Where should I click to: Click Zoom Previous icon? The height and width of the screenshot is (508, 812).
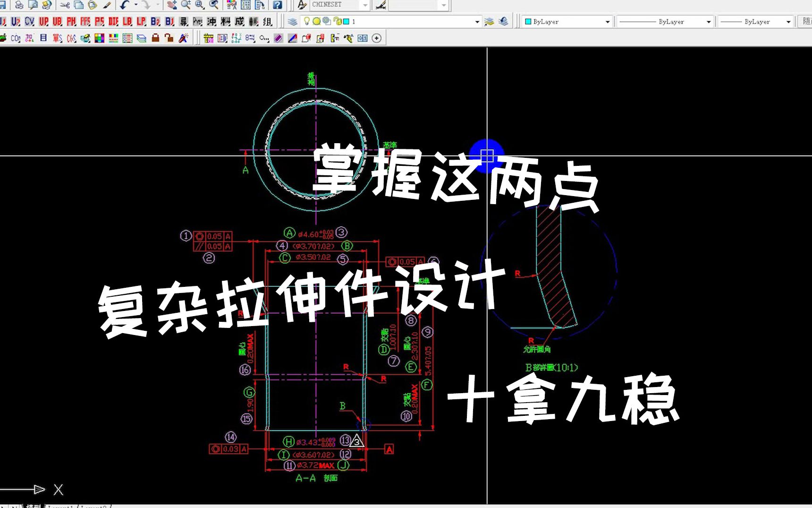pos(214,5)
